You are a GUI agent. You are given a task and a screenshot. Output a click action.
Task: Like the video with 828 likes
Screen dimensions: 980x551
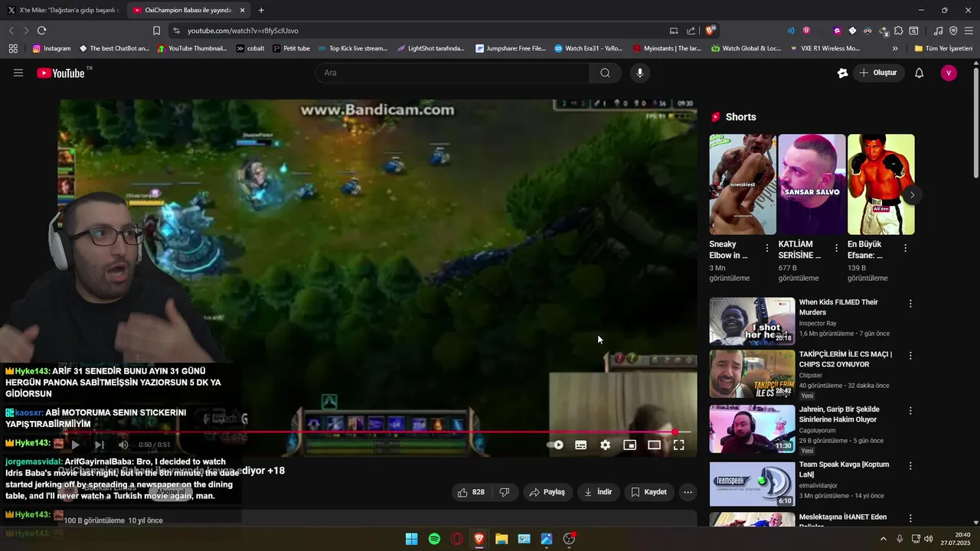click(471, 492)
